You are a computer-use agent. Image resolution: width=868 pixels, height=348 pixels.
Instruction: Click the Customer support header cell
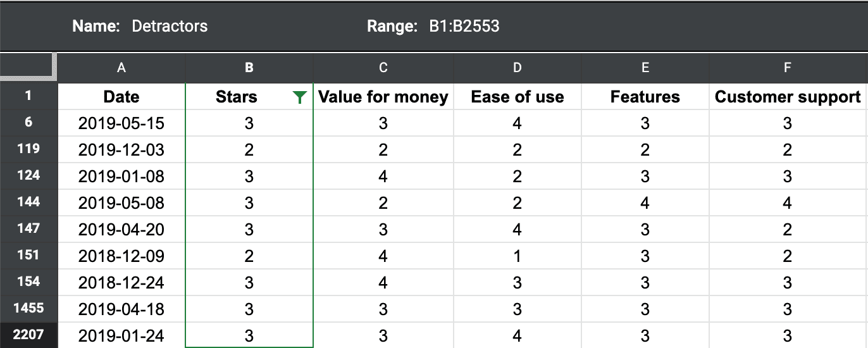(x=788, y=97)
